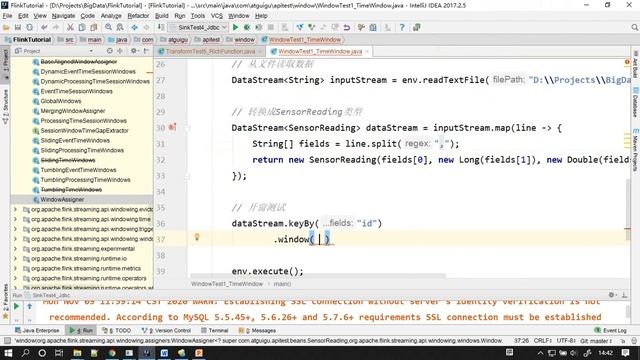
Task: Click the VCS commit changes icon
Action: [x=312, y=27]
